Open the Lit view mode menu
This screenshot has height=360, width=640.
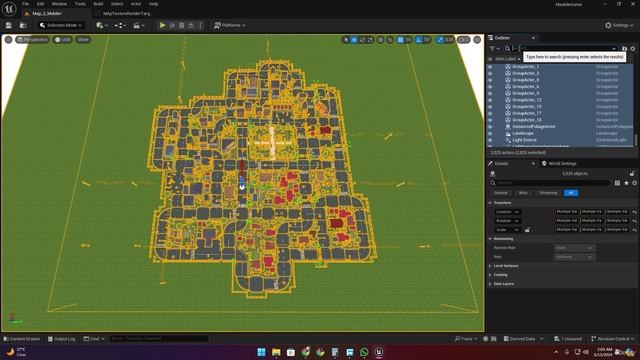coord(63,40)
